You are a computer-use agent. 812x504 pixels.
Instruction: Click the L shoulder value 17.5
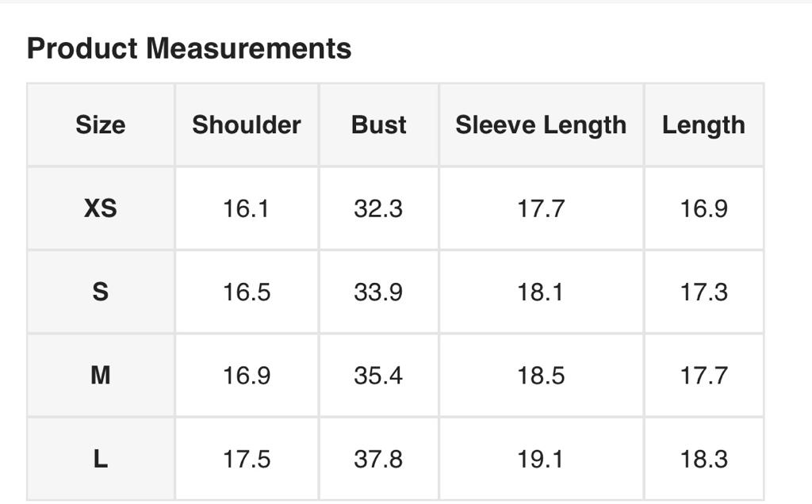[x=247, y=459]
